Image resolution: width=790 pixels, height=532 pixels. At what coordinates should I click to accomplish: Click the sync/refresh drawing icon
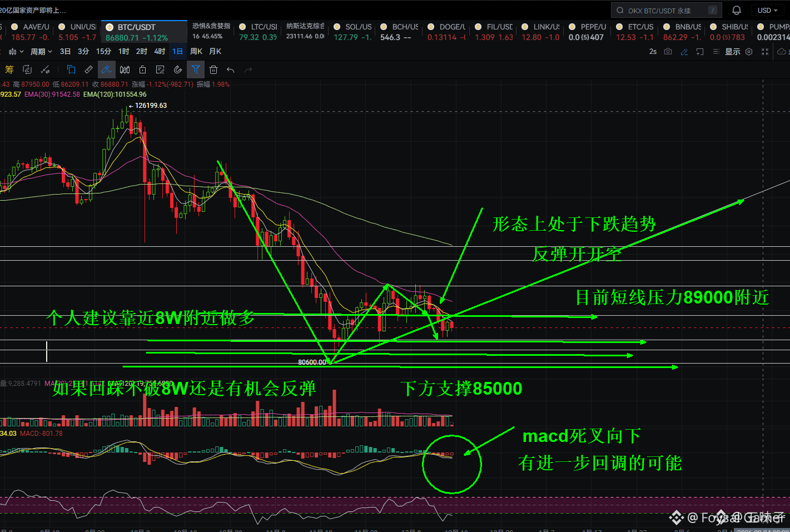tap(27, 69)
